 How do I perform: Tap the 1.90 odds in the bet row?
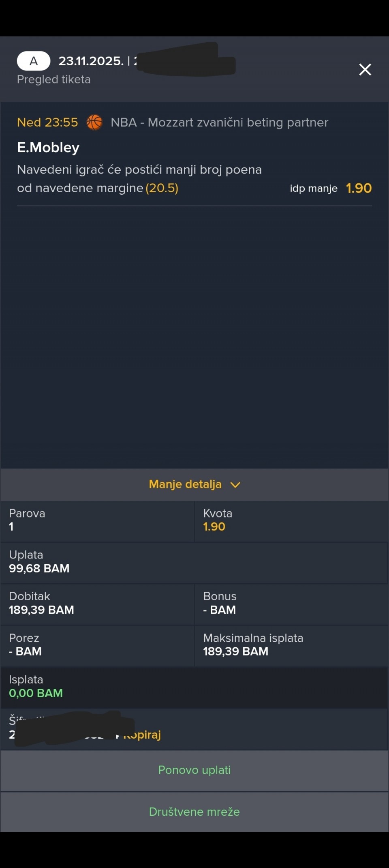[359, 188]
